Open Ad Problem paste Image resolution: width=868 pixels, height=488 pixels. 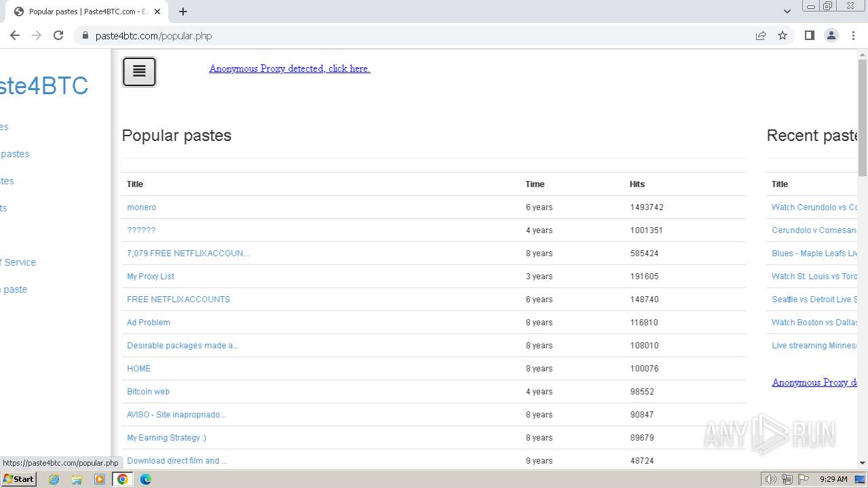(149, 323)
